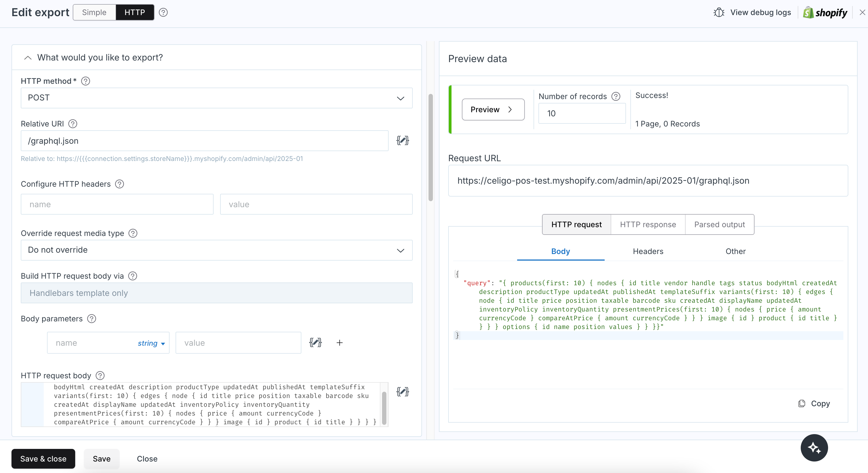Click the header name input field

(x=117, y=204)
